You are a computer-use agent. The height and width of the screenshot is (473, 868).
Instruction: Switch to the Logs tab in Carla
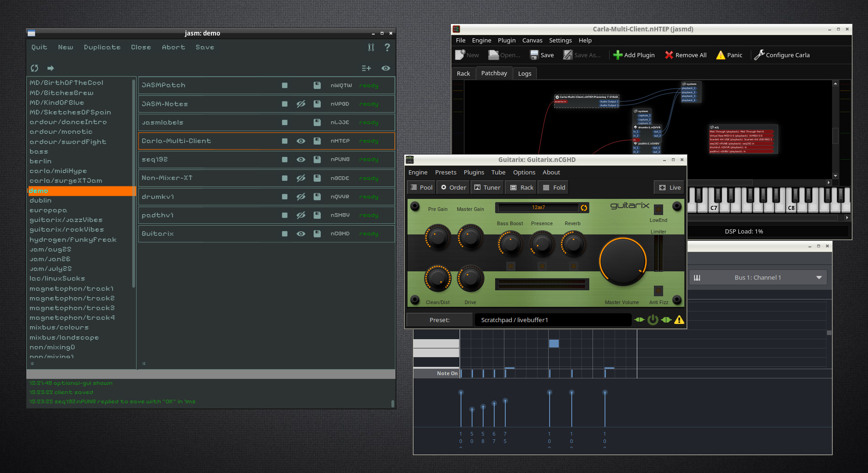click(525, 73)
